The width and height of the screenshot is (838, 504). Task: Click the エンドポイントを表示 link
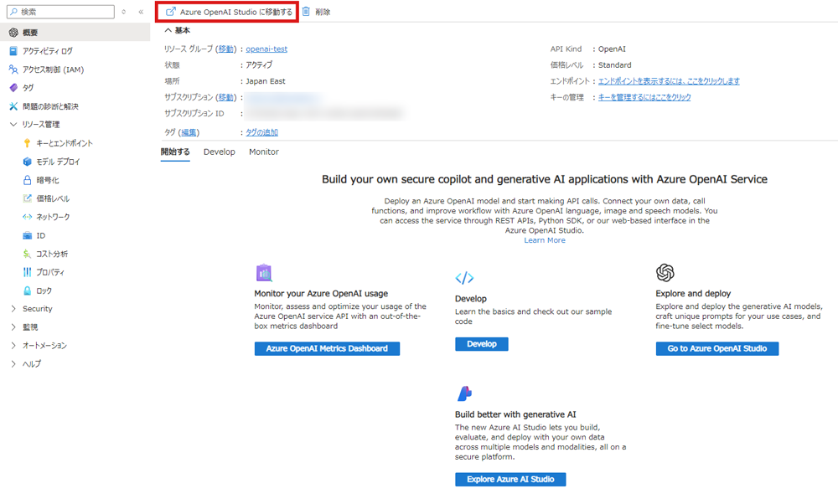(x=669, y=81)
